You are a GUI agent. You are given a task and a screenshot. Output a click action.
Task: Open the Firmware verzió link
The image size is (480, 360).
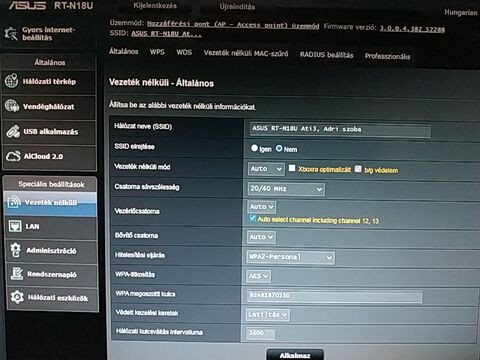point(412,29)
